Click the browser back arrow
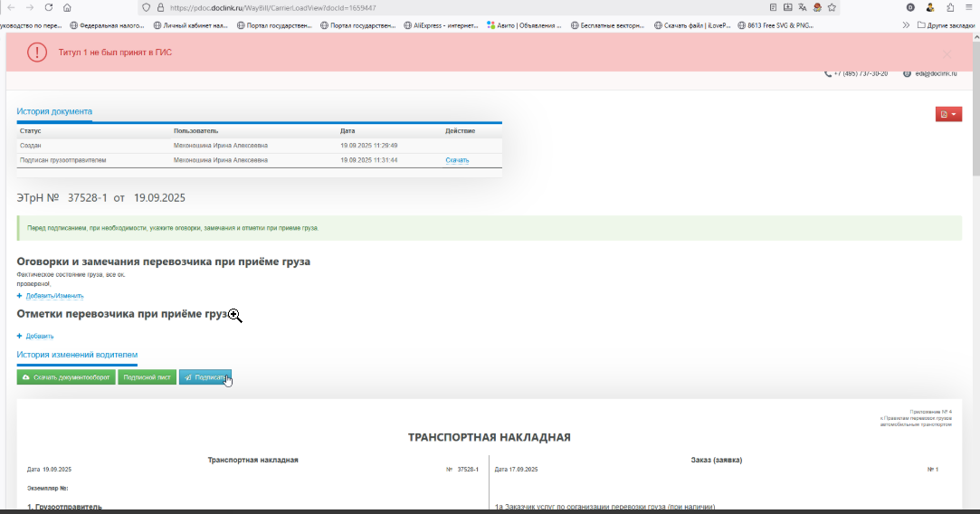Image resolution: width=980 pixels, height=514 pixels. pyautogui.click(x=11, y=7)
